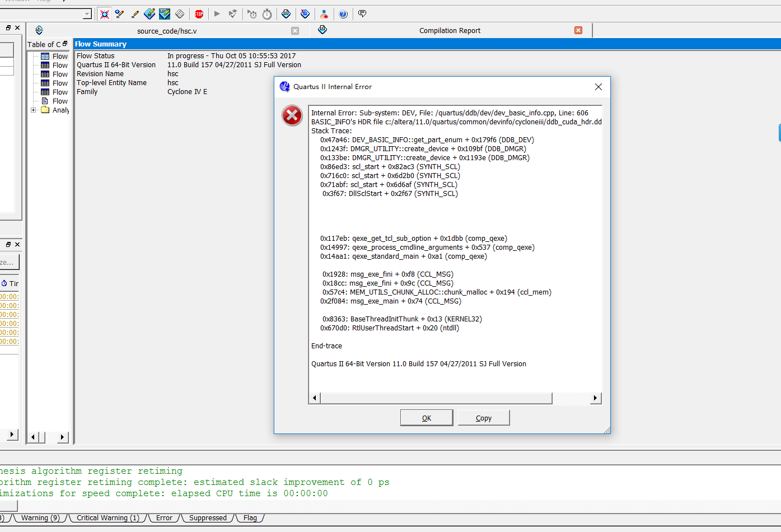
Task: Click the Flow Summary header bar
Action: pos(427,44)
